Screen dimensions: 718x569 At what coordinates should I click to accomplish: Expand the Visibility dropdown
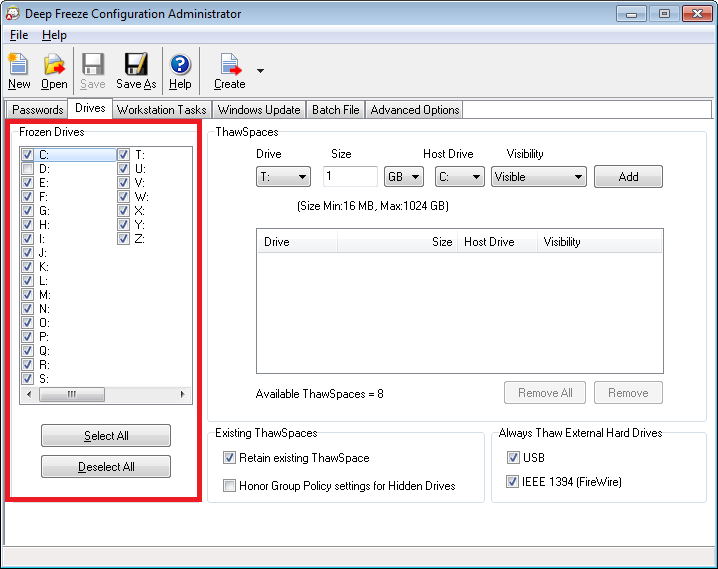point(538,177)
